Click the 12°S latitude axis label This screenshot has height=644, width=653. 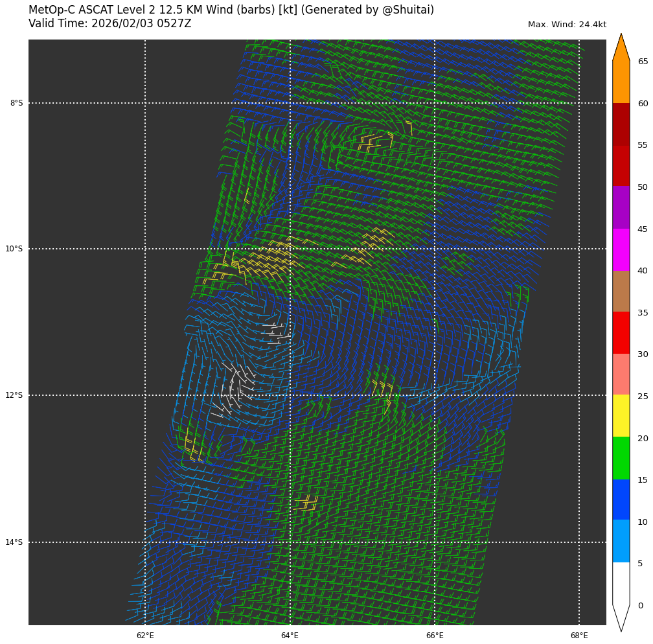pyautogui.click(x=14, y=395)
